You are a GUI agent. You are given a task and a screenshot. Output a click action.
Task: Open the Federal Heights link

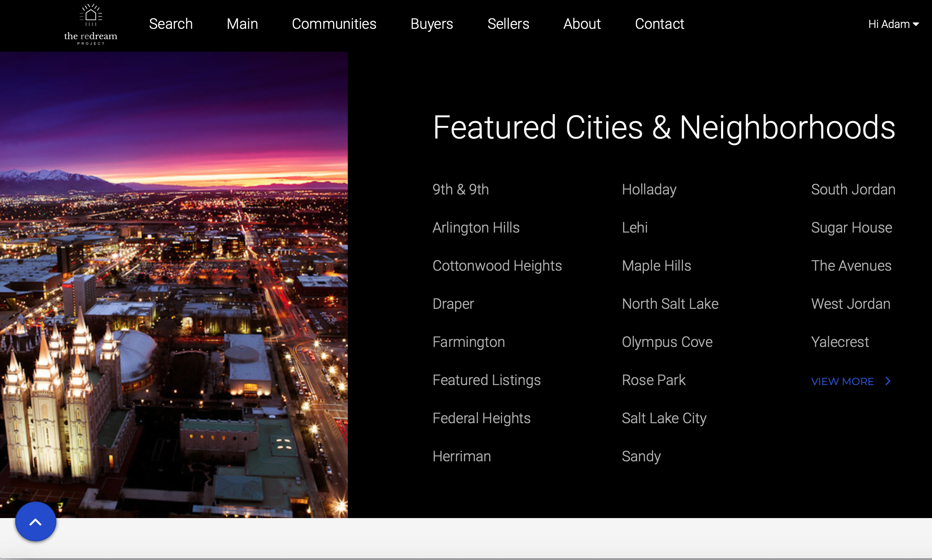point(481,418)
